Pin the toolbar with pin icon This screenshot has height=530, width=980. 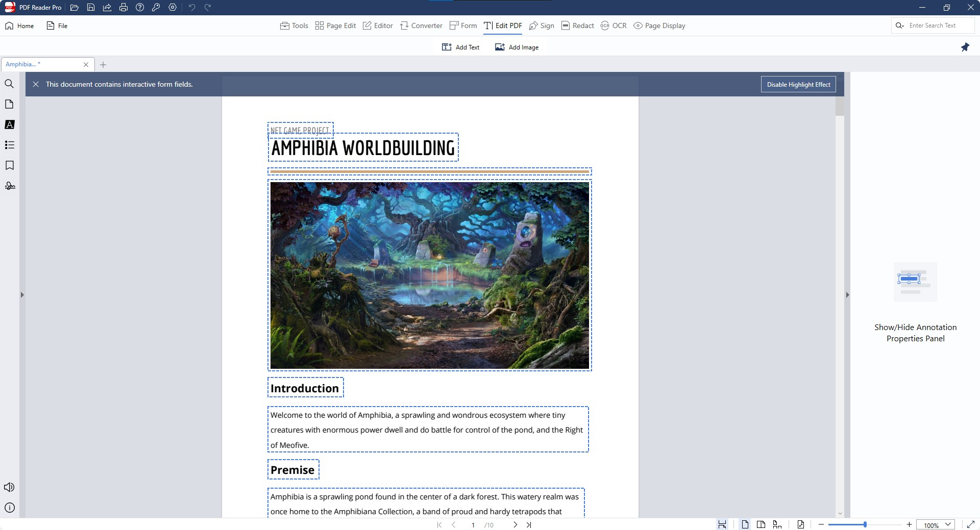click(x=965, y=47)
